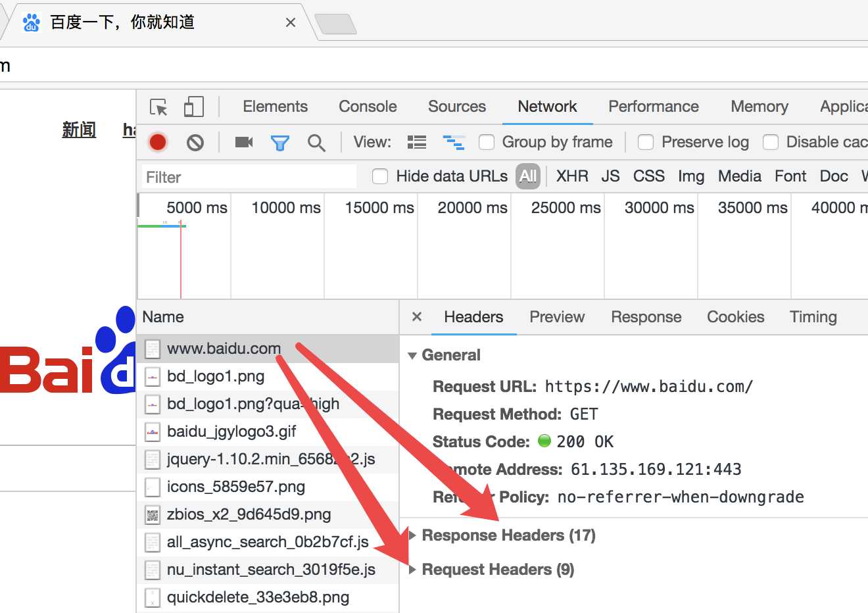Enable Preserve log checkbox
This screenshot has width=868, height=613.
coord(646,142)
